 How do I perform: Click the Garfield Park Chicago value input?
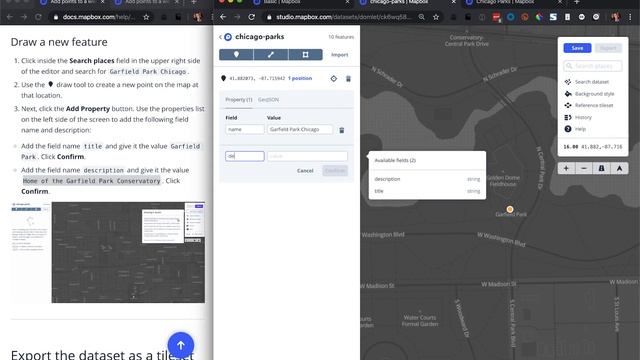pyautogui.click(x=300, y=129)
